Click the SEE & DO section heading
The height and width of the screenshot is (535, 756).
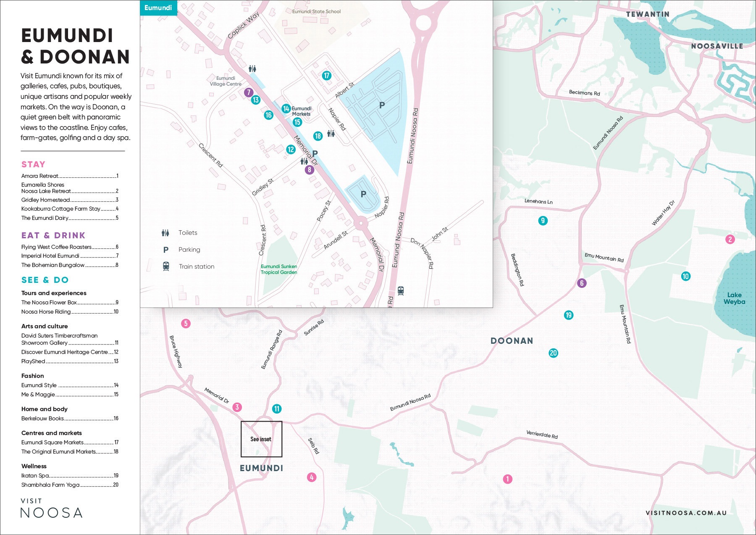click(x=45, y=280)
